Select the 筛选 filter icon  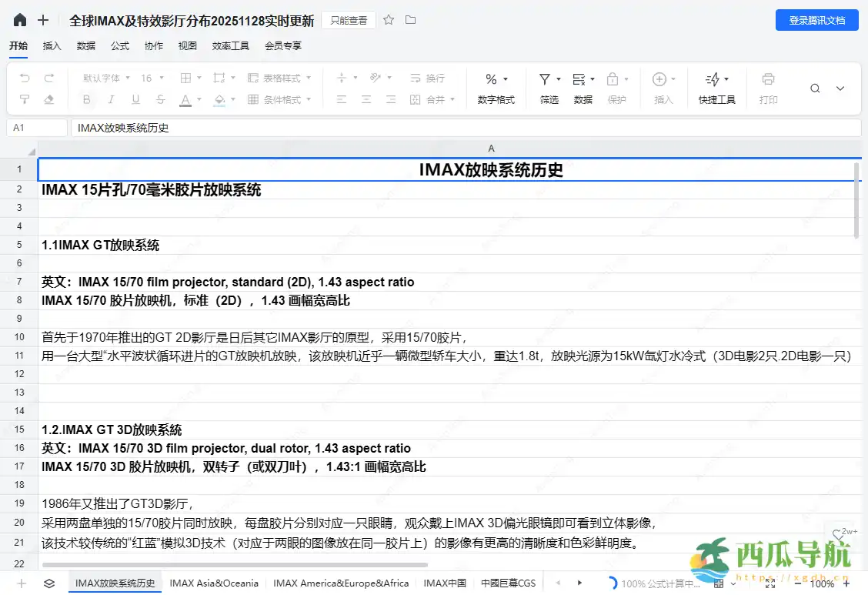point(545,79)
